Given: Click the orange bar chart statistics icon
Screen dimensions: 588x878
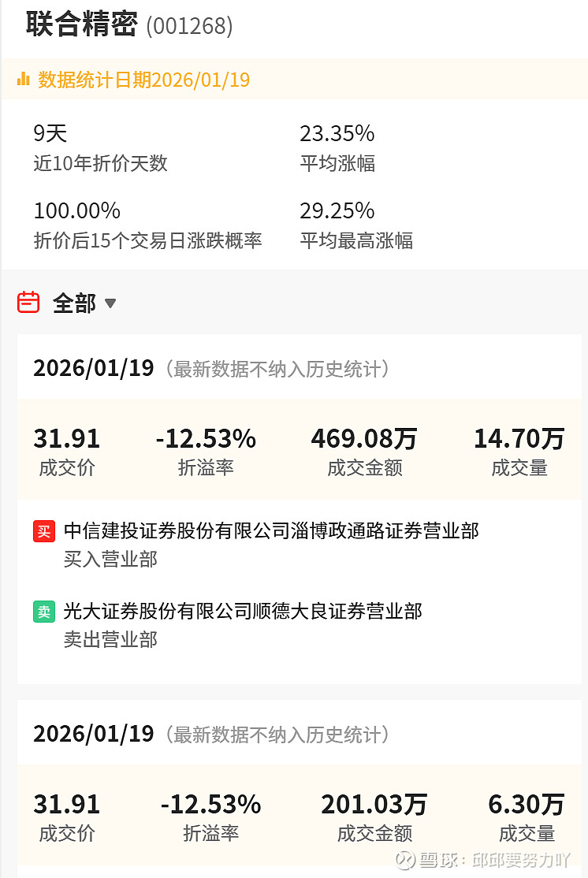Looking at the screenshot, I should (23, 79).
